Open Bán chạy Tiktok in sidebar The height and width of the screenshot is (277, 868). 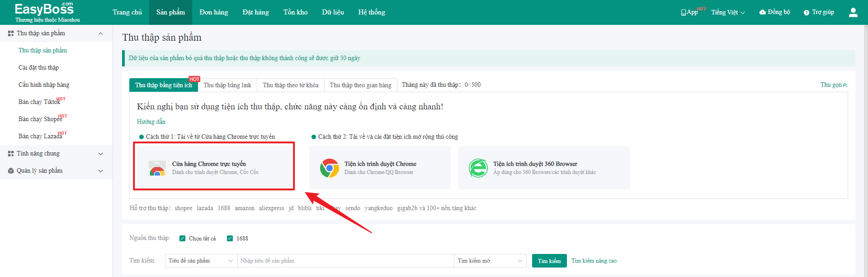pos(39,102)
